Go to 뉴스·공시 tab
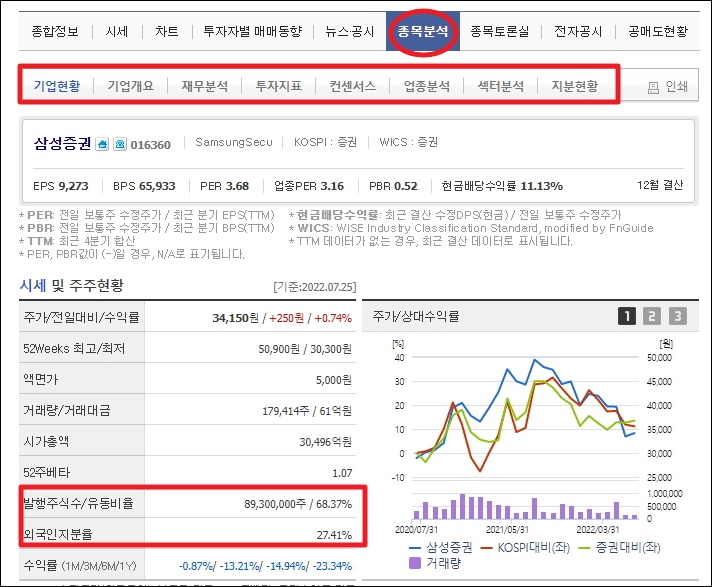 pos(350,31)
